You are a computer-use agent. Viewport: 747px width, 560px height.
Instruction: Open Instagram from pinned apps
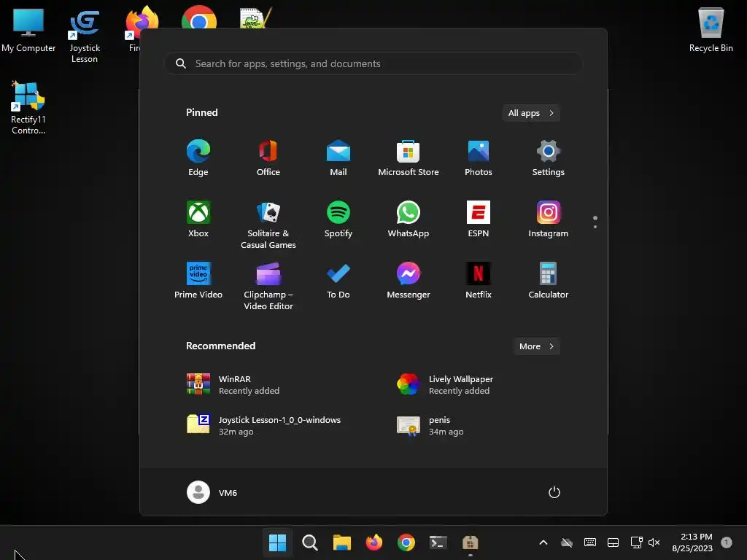click(x=549, y=219)
